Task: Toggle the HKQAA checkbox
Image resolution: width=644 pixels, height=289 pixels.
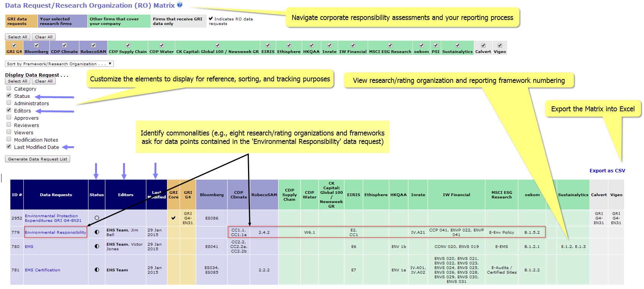Action: 312,45
